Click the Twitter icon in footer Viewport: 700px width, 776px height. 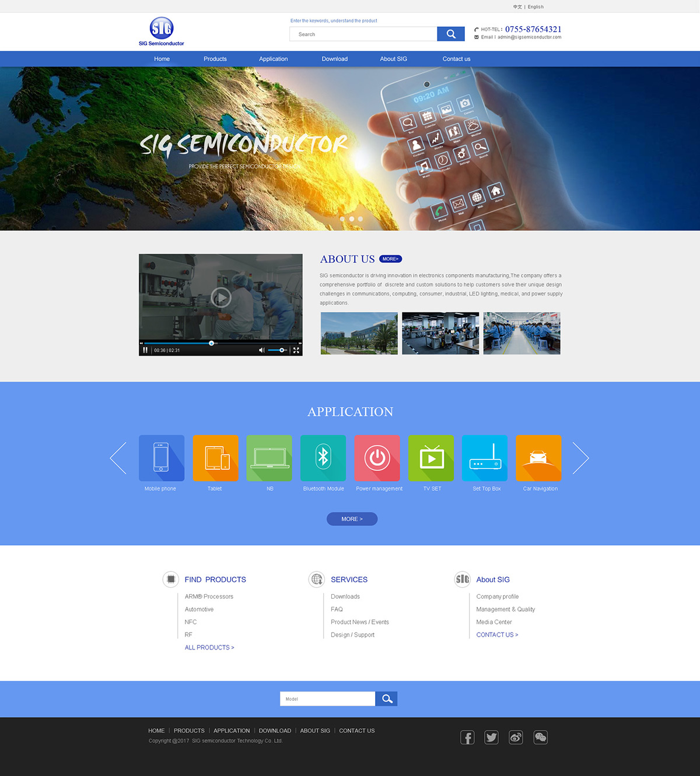(x=492, y=738)
